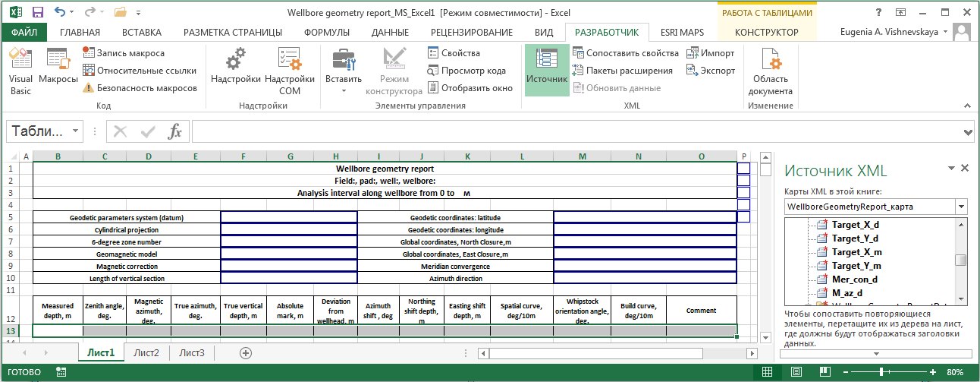Toggle the Источник XML pane button
Viewport: 980px width, 382px height.
click(x=547, y=70)
